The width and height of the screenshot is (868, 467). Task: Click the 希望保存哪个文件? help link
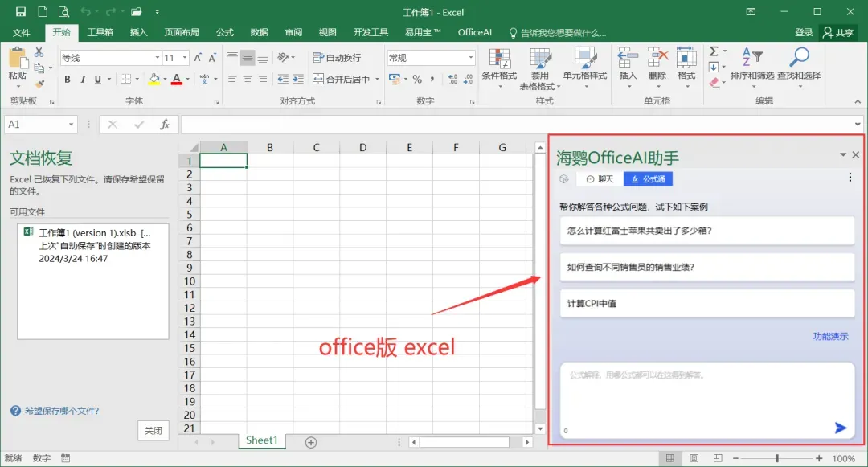[x=62, y=411]
